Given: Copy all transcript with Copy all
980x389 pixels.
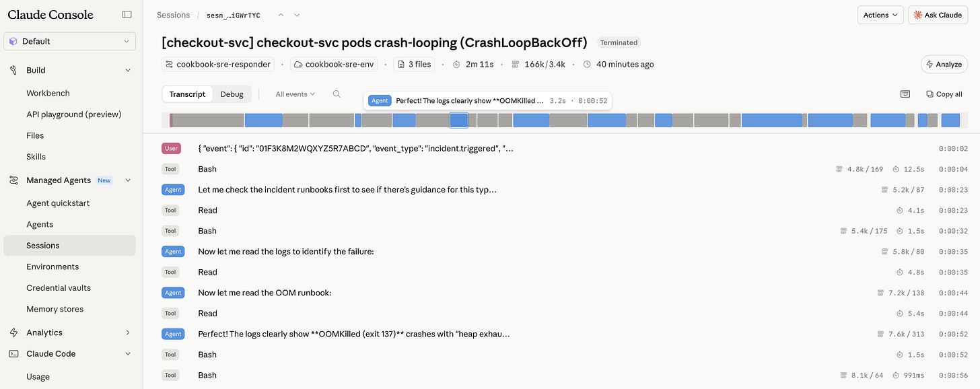Looking at the screenshot, I should click(944, 94).
